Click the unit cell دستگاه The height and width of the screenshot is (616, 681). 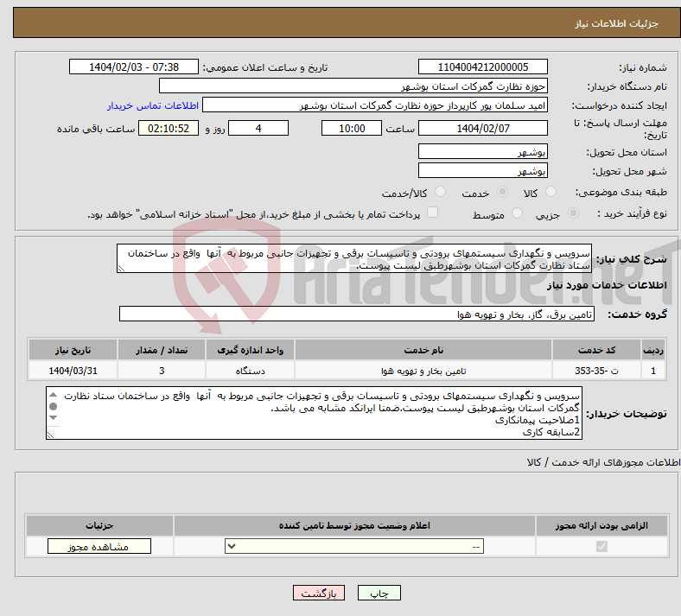tap(250, 371)
